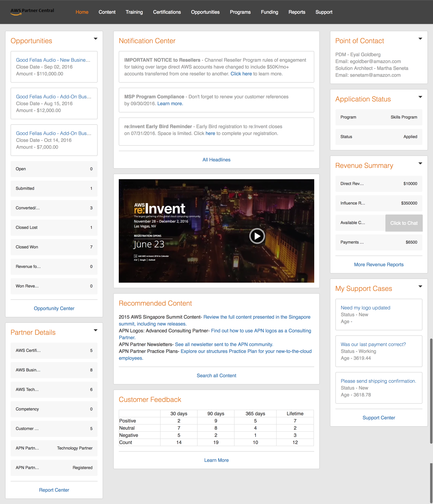The height and width of the screenshot is (504, 433).
Task: Open the Home menu item
Action: pos(82,12)
